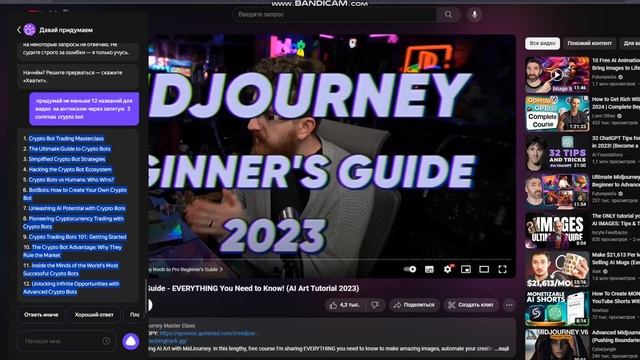Enter fullscreen video mode
Screen dimensions: 640x360
click(x=502, y=269)
